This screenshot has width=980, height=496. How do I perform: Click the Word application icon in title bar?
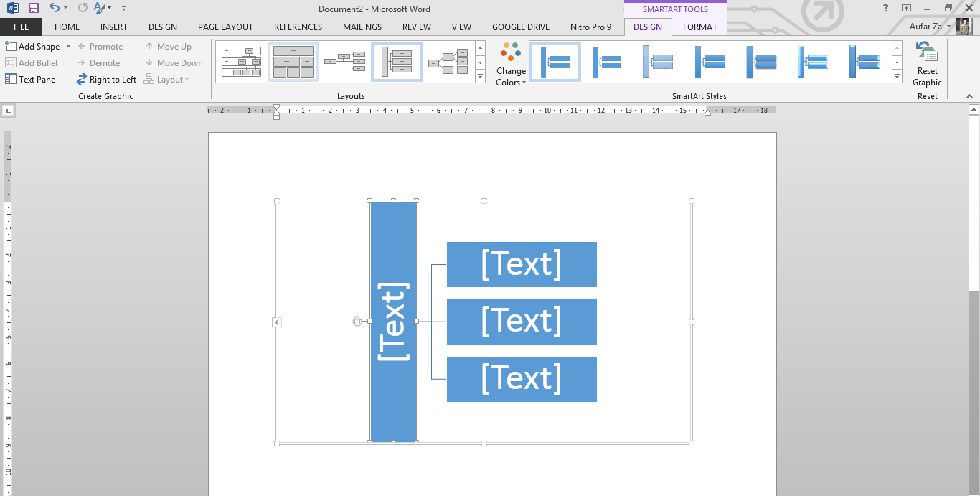(13, 8)
